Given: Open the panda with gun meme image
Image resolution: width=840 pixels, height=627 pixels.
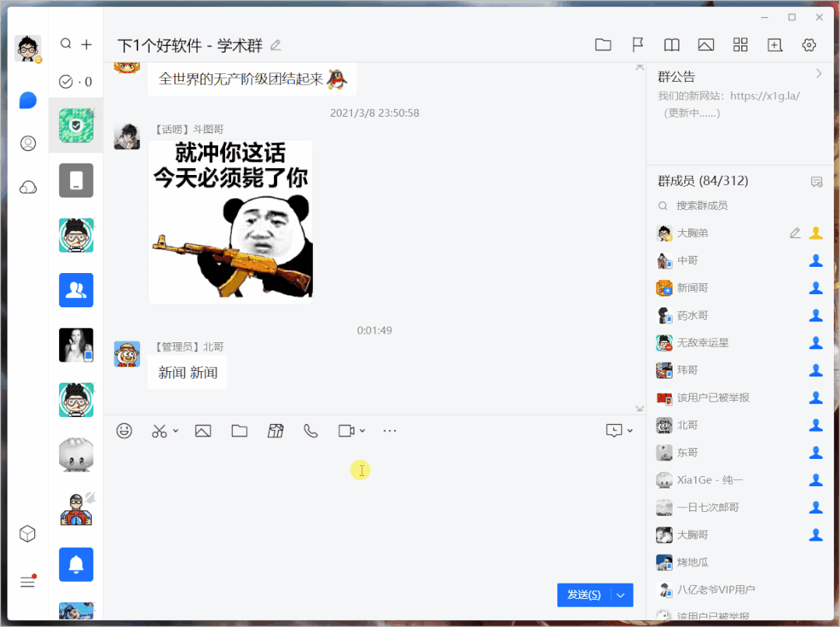Looking at the screenshot, I should pyautogui.click(x=230, y=222).
